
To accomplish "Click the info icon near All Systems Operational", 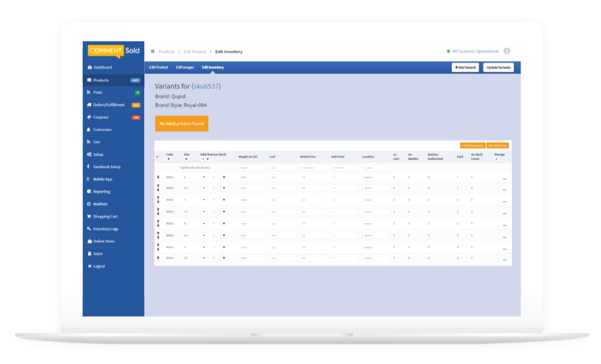I will pyautogui.click(x=507, y=51).
